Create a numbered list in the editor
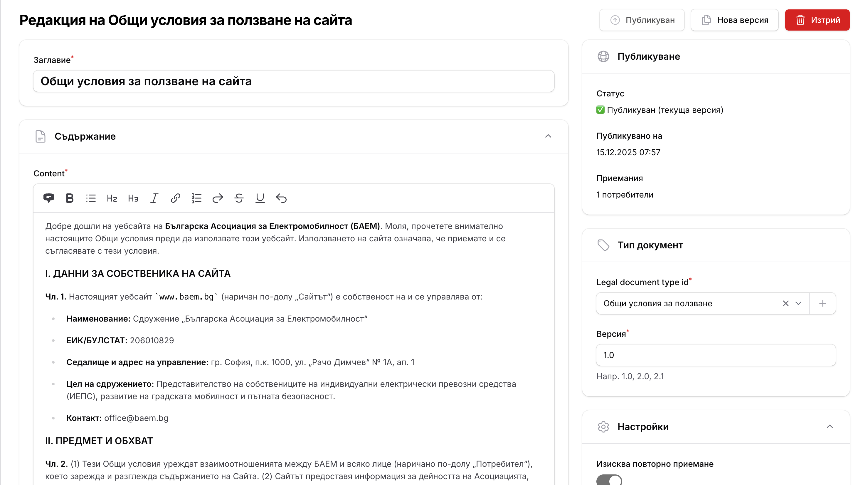Viewport: 868px width, 485px height. tap(196, 198)
